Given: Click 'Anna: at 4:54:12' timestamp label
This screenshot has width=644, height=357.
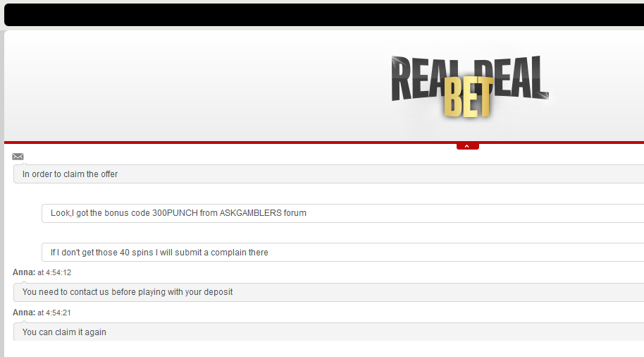Looking at the screenshot, I should [x=42, y=272].
